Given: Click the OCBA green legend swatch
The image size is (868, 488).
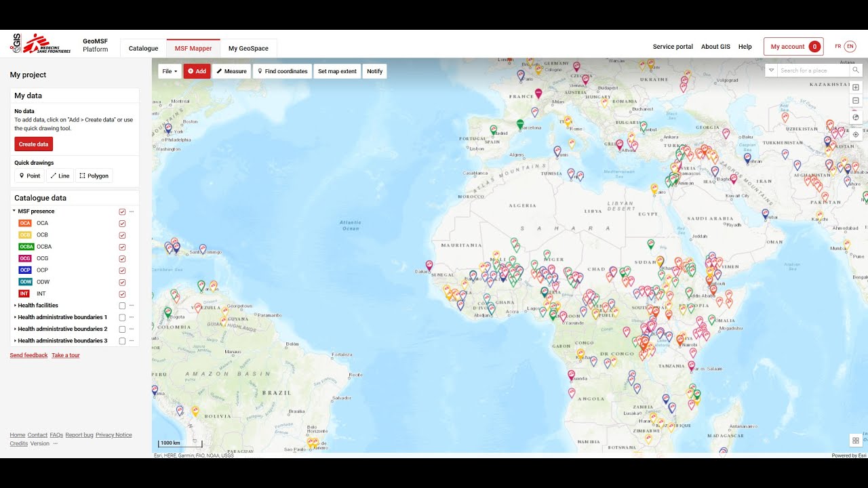Looking at the screenshot, I should tap(26, 247).
